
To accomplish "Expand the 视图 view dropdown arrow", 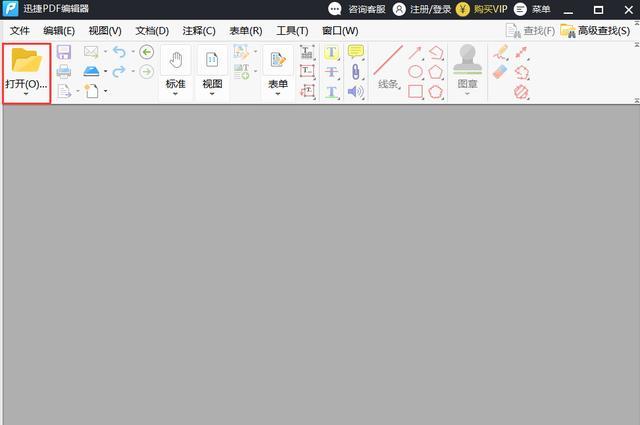I will (x=212, y=94).
